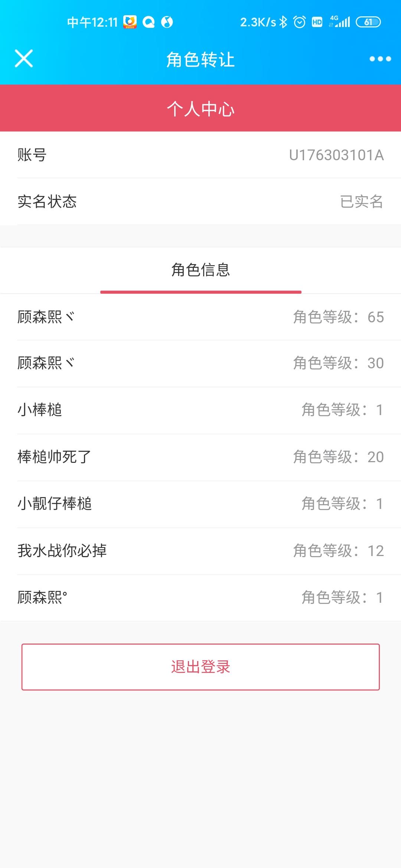Tap the 实名状态 row showing 已实名
This screenshot has width=401, height=868.
pos(200,202)
